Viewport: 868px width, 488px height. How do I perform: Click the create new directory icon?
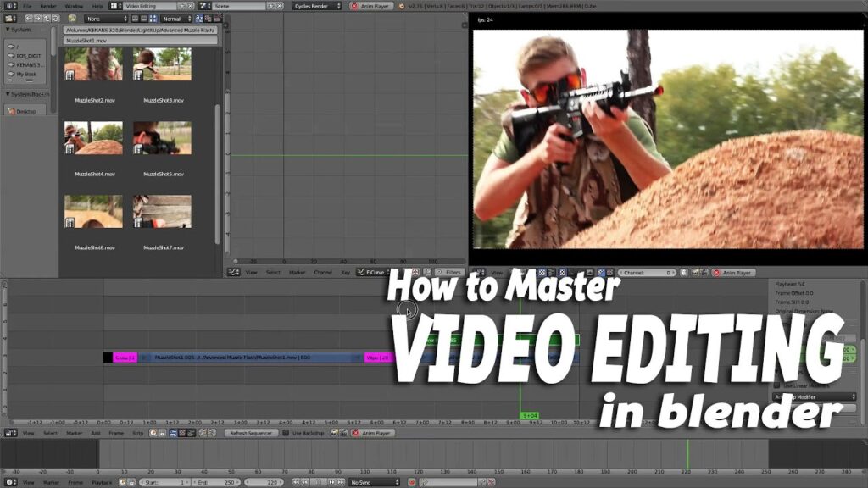[x=72, y=19]
